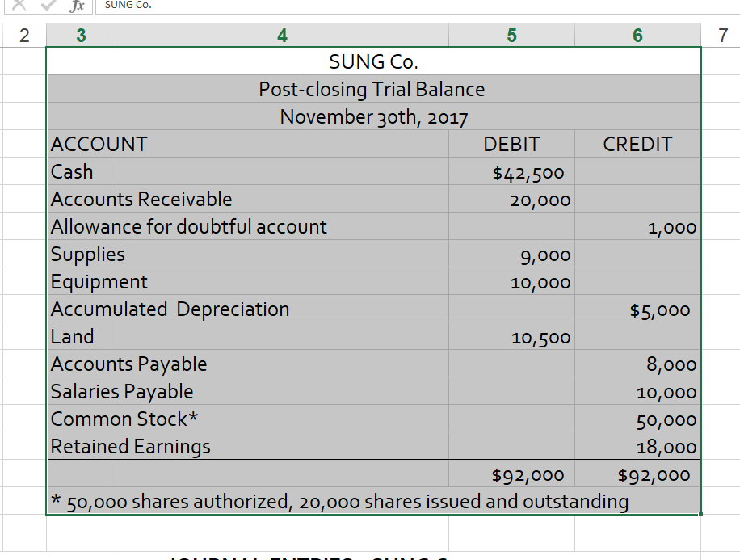The width and height of the screenshot is (740, 560).
Task: Select the 10,000 Equipment debit cell
Action: pos(511,281)
